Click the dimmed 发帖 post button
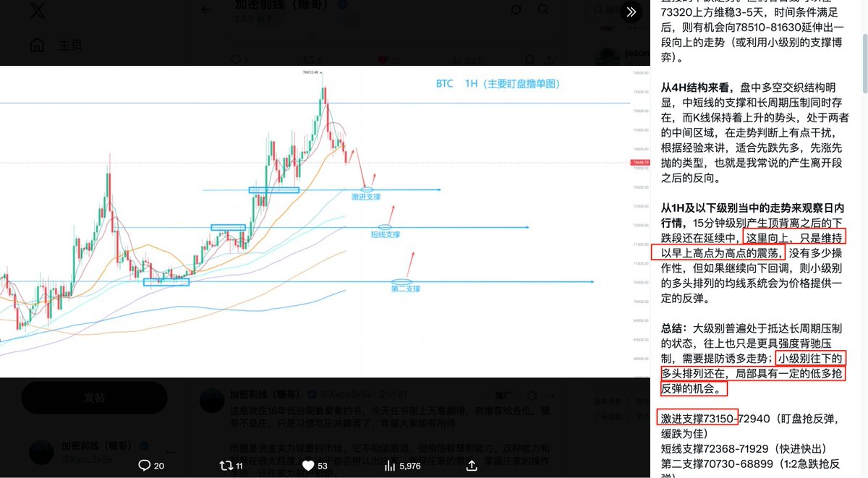Viewport: 868px width, 478px height. [94, 397]
